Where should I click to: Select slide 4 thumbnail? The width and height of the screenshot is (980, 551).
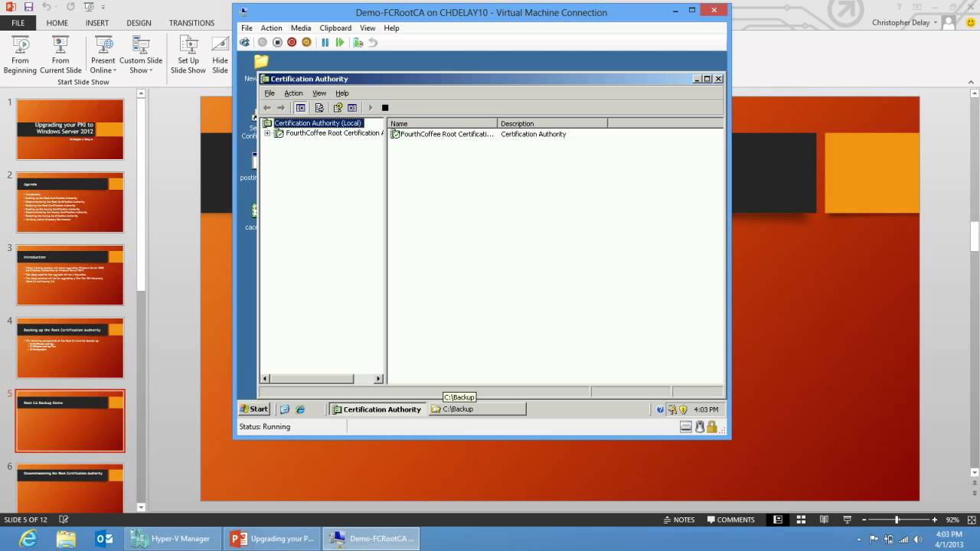[70, 348]
